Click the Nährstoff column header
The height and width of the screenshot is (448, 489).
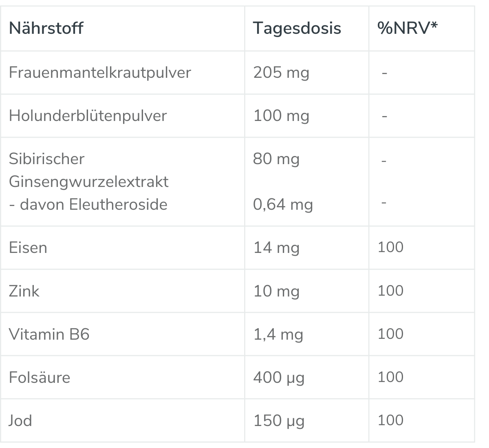pos(46,28)
